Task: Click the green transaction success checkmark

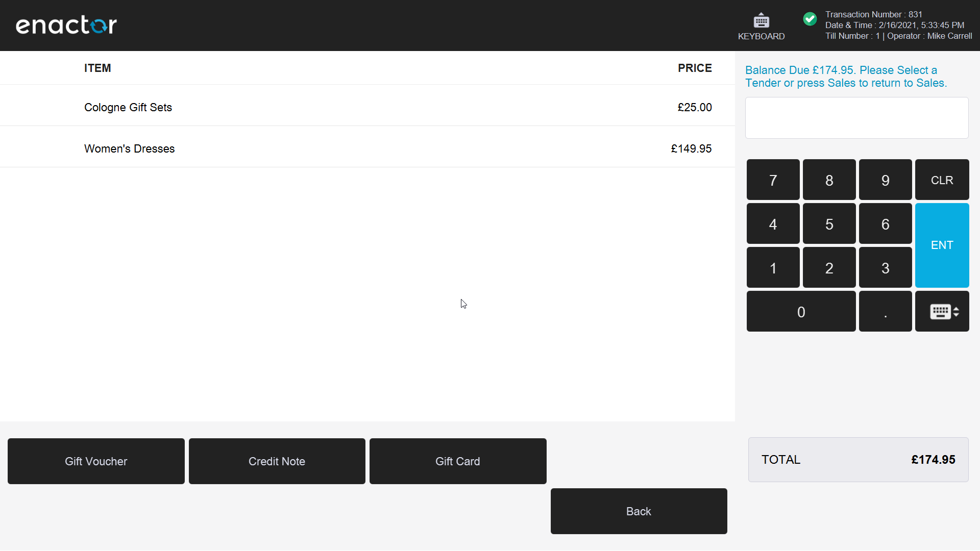Action: [x=810, y=18]
